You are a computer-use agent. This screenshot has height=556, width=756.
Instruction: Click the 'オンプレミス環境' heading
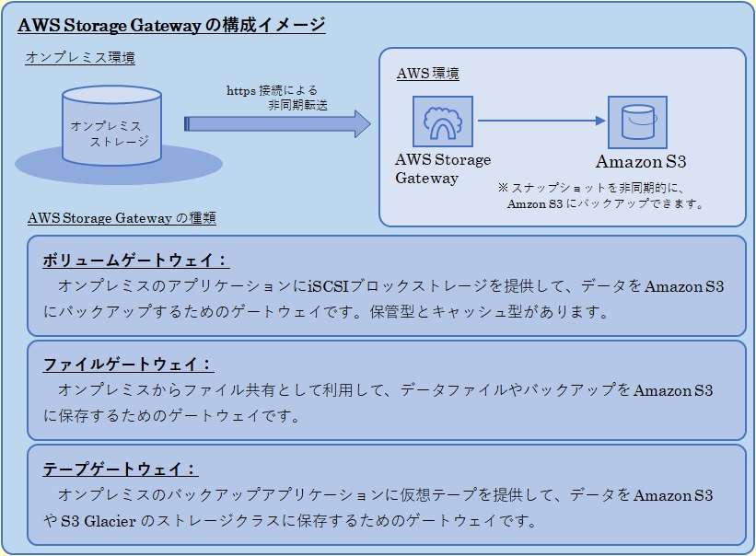point(80,58)
